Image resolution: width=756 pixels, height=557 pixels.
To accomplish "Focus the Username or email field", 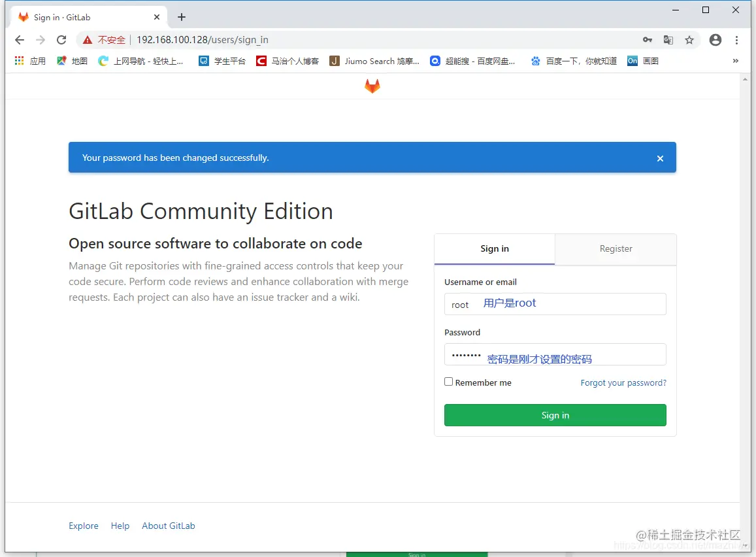I will [x=555, y=304].
